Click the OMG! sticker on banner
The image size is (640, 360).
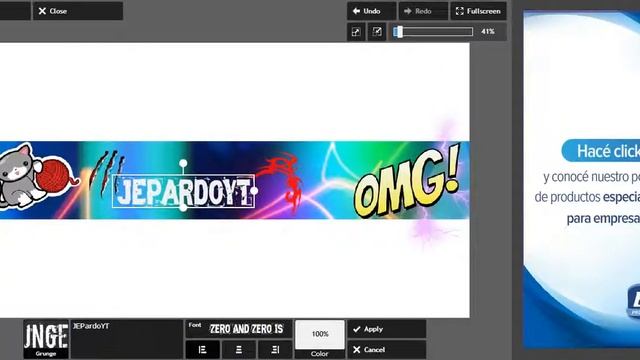coord(408,182)
